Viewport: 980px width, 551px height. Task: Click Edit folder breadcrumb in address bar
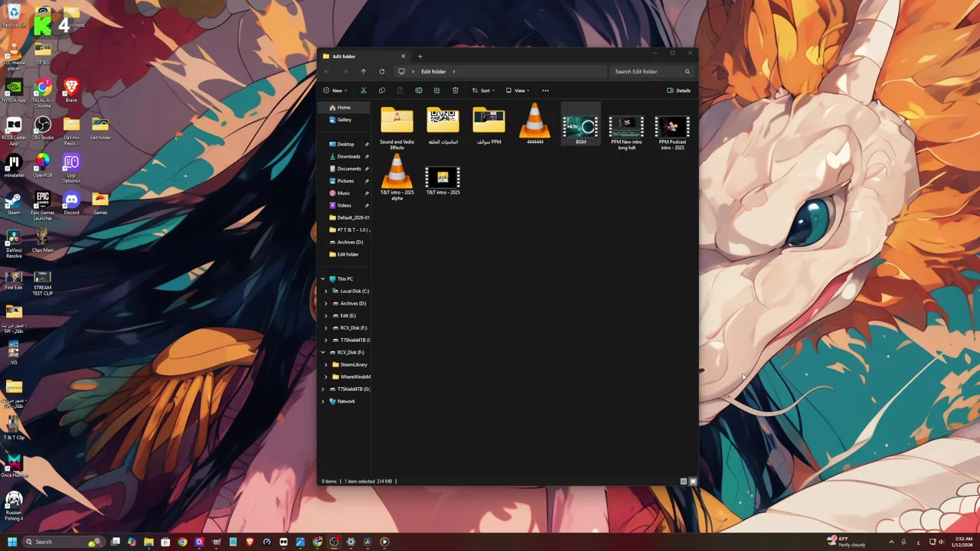coord(433,71)
